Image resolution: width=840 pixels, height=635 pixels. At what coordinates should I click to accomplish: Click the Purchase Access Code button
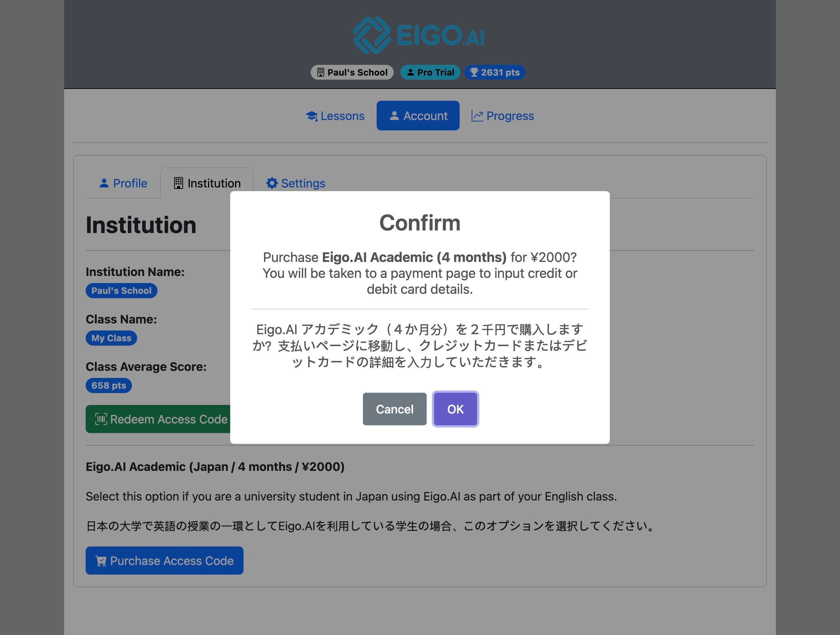(x=165, y=561)
